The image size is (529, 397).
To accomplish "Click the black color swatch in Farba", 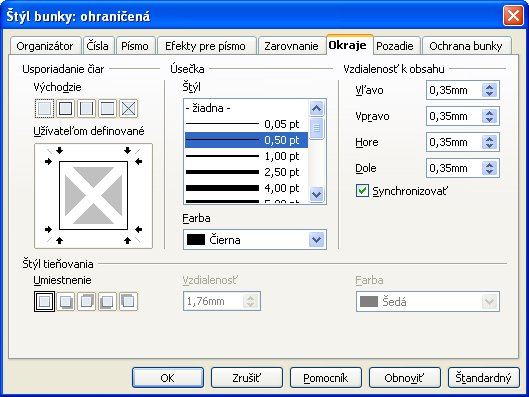I will click(x=196, y=240).
